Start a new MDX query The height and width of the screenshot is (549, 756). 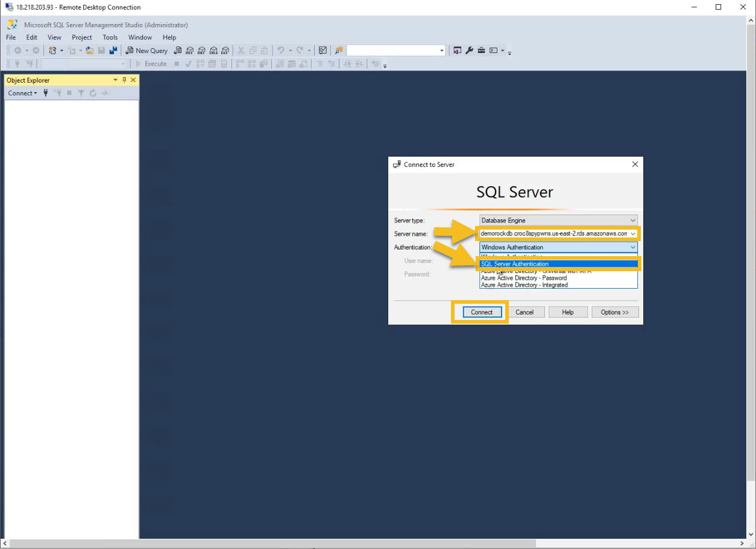[189, 51]
